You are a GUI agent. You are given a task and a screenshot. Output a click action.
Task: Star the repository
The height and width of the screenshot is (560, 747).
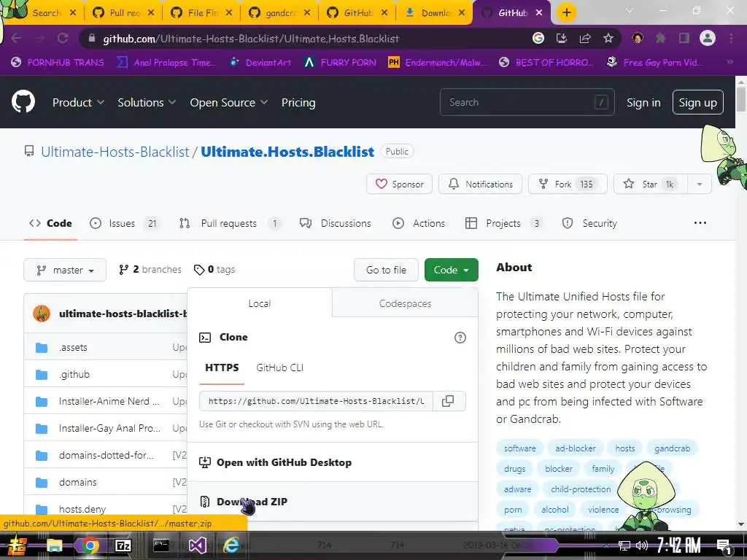tap(650, 184)
